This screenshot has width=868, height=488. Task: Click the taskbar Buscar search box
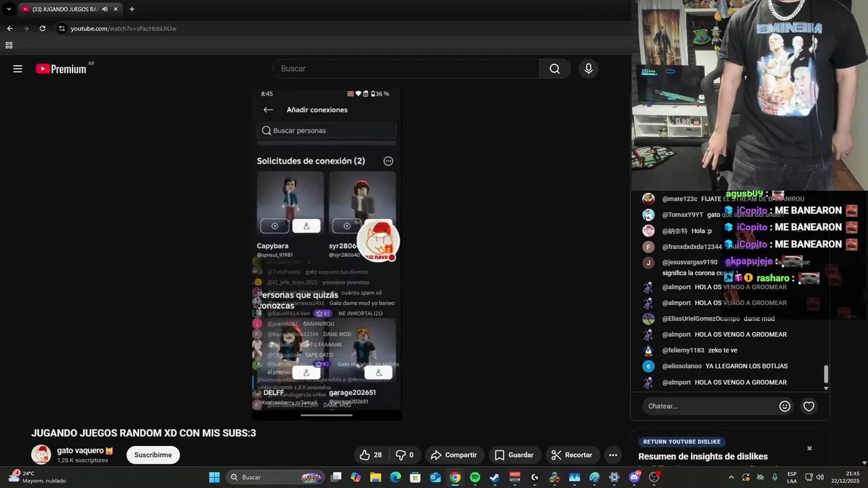coord(275,477)
